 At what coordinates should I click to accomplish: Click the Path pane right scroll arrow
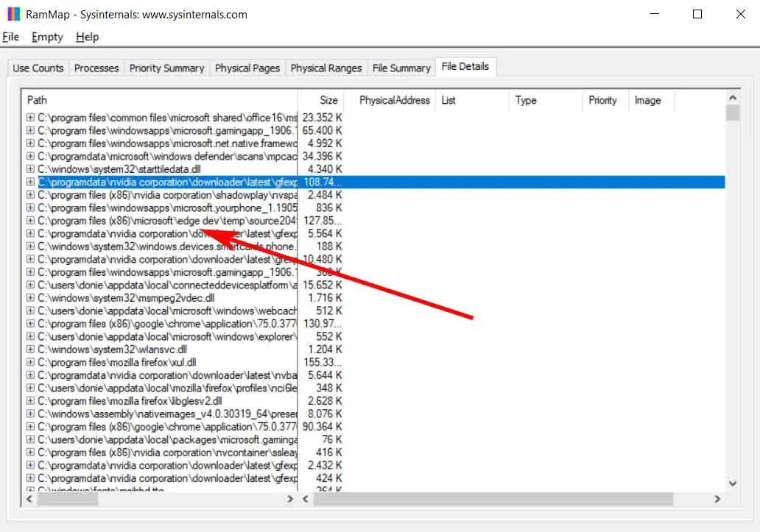click(x=290, y=499)
